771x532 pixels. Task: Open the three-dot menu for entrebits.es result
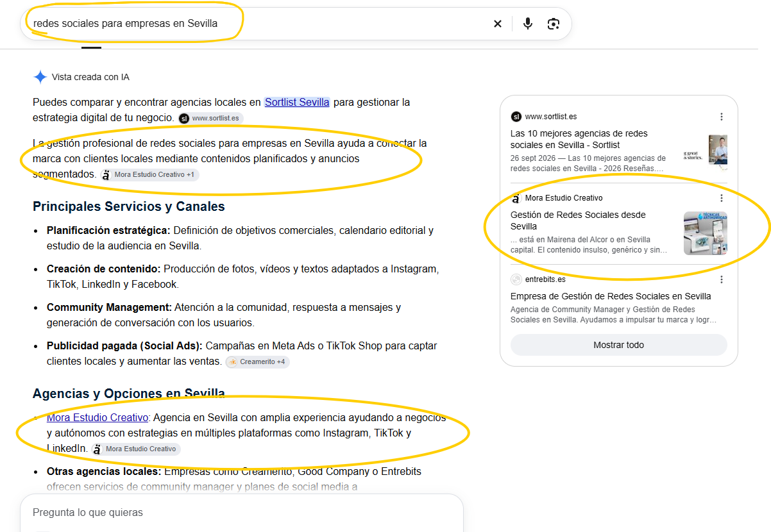[722, 279]
